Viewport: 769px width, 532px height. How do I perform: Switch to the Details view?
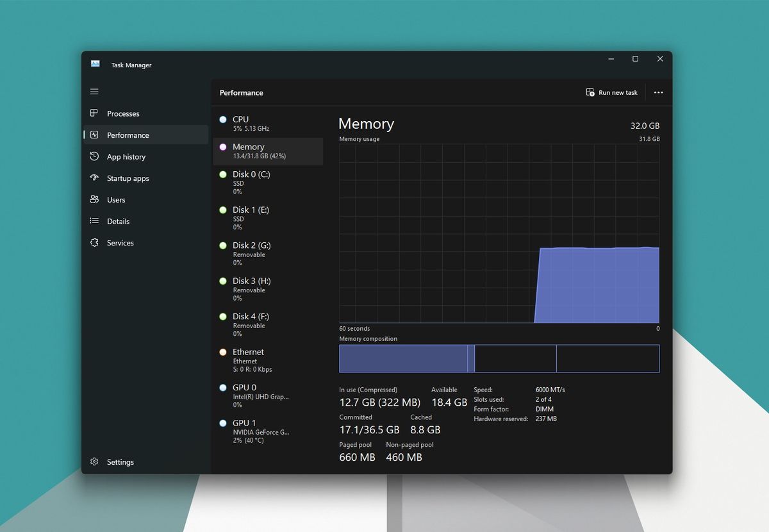118,221
